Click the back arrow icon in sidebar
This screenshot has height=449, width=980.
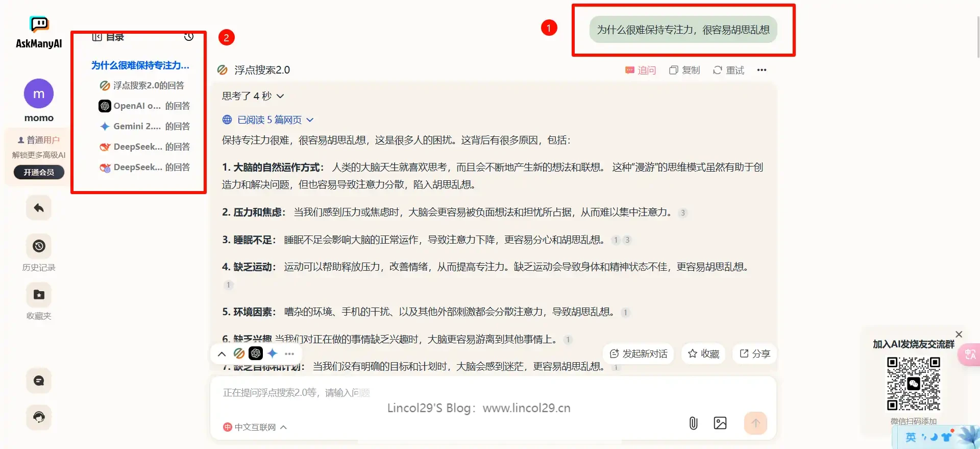[39, 208]
